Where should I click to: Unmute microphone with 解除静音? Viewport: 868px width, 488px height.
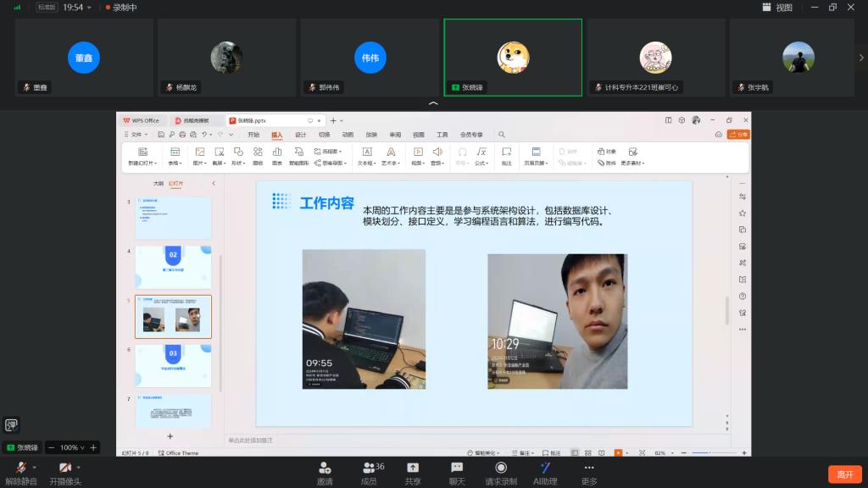[x=20, y=469]
